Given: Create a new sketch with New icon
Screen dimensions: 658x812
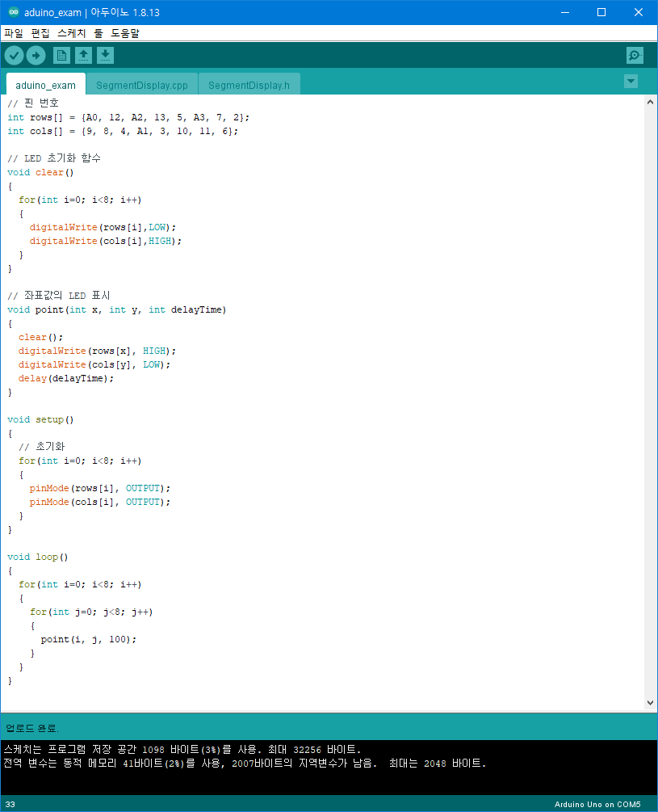Looking at the screenshot, I should point(61,56).
